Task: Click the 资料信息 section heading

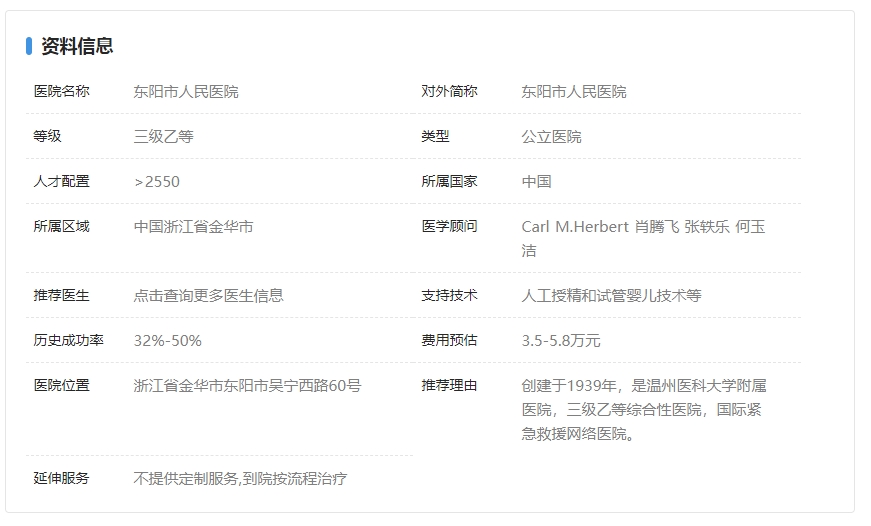Action: [77, 46]
